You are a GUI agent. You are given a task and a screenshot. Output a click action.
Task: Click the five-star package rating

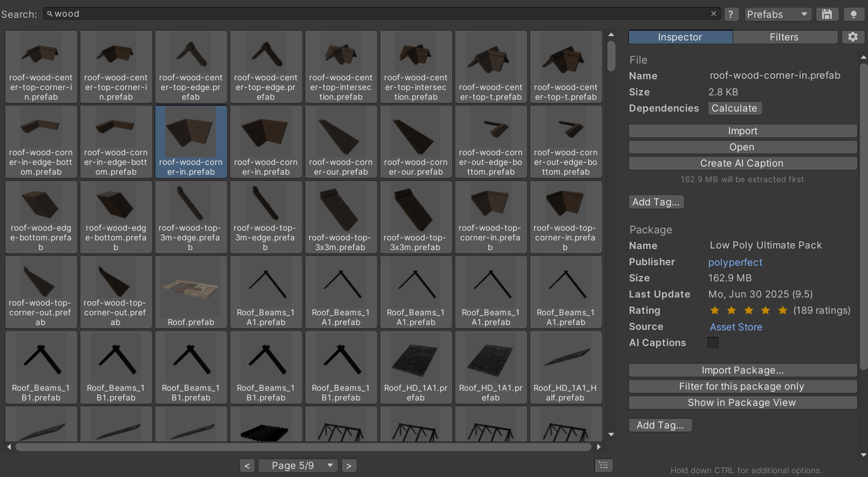[749, 310]
